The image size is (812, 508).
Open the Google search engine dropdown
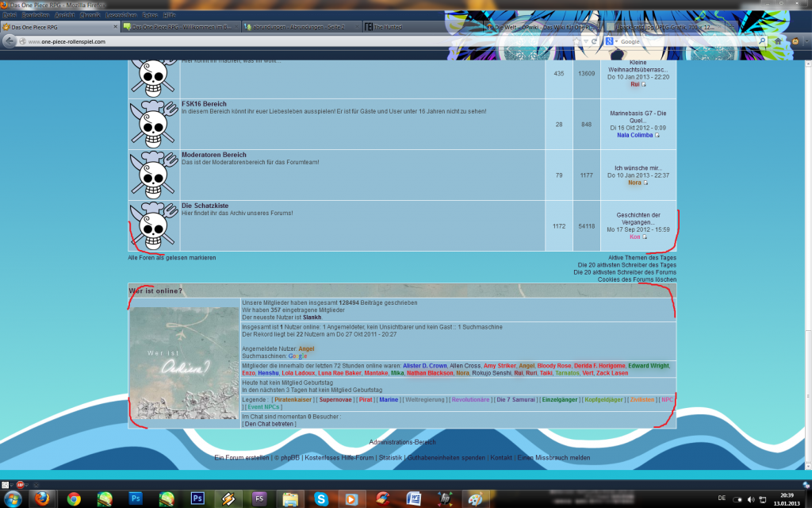pos(616,41)
